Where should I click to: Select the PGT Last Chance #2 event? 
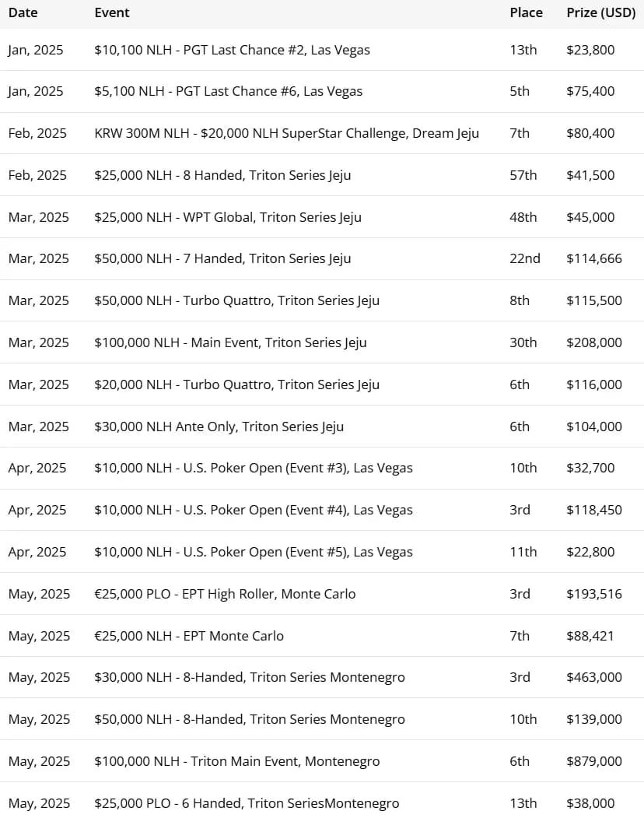click(232, 50)
